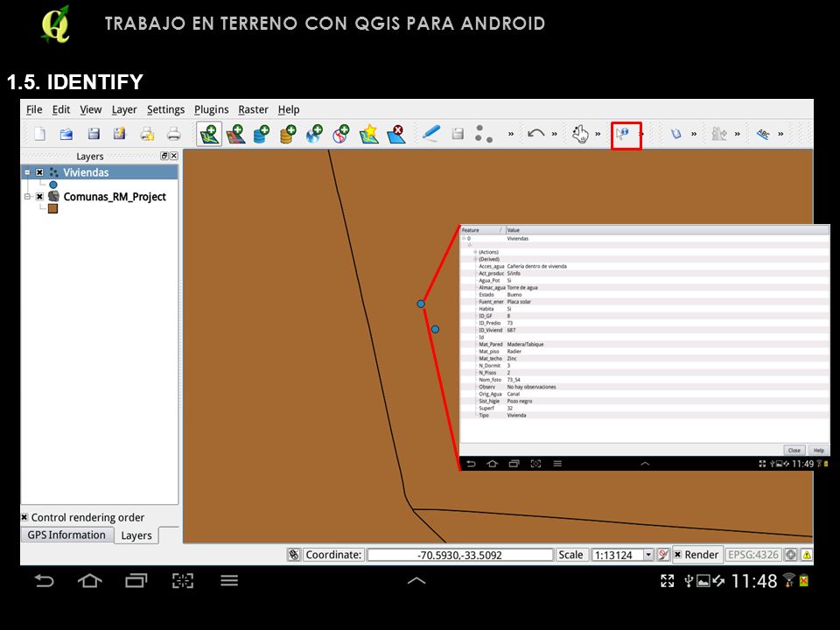Click Help in identify results window
Viewport: 840px width, 630px height.
(819, 450)
